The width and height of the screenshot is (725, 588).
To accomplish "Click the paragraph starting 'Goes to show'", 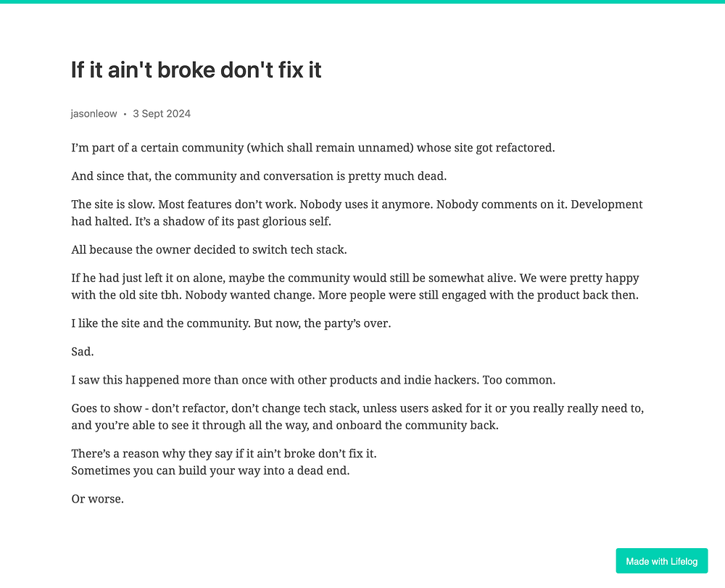I will (x=357, y=416).
